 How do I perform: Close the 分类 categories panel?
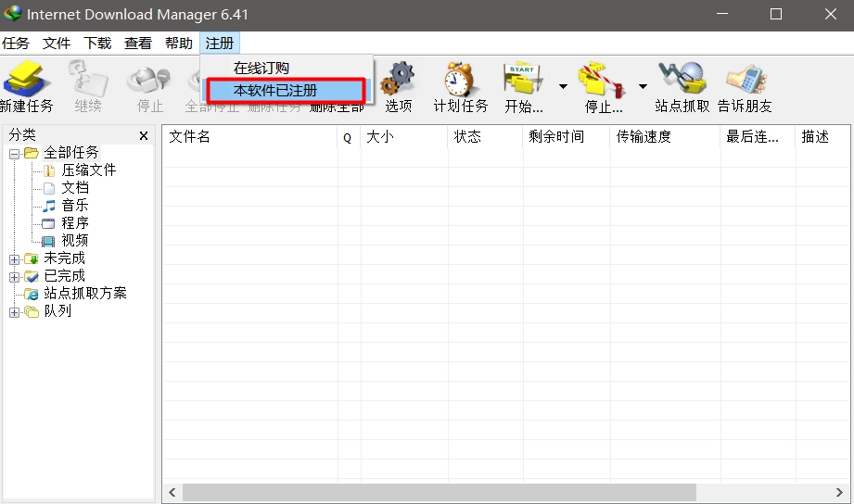144,135
